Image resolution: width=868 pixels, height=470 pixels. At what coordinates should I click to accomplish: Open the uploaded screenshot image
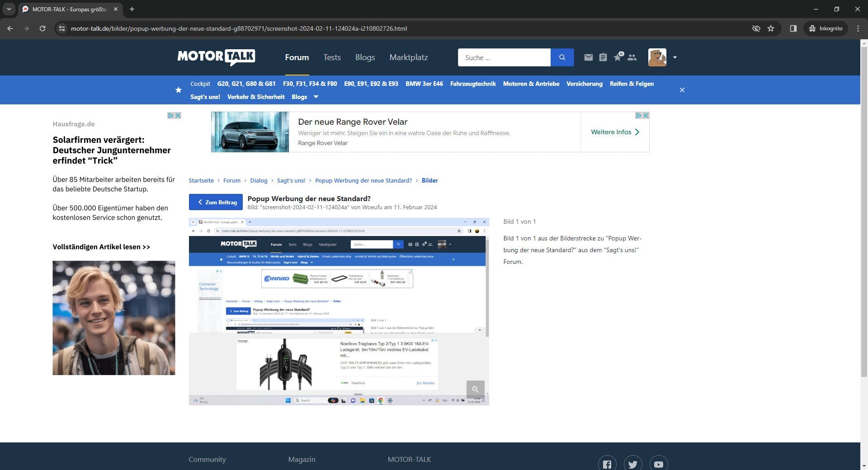point(339,311)
